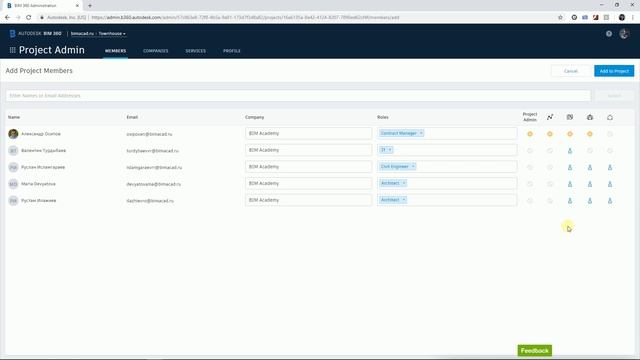Viewport: 640px width, 360px height.
Task: Remove the Civil Engineer role tag
Action: 413,167
